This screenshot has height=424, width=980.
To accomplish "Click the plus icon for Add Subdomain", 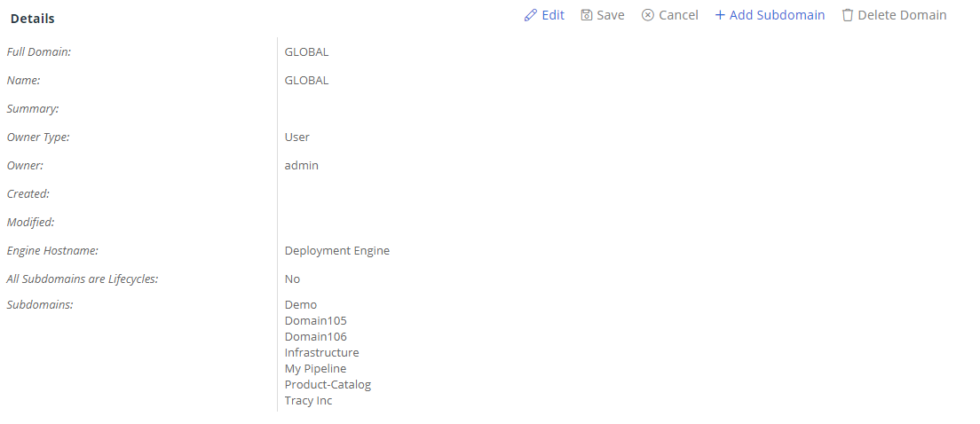I will click(720, 15).
